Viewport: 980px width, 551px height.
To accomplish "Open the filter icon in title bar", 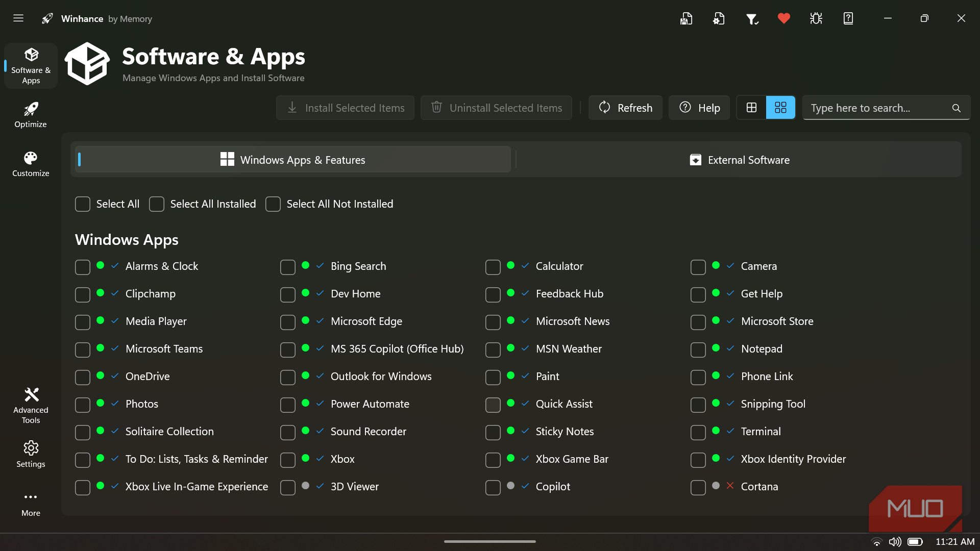I will [752, 19].
